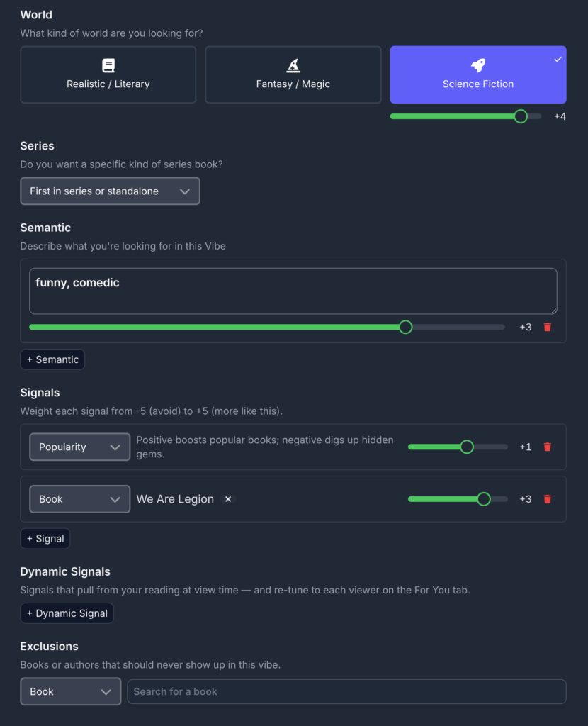Click the book icon on Realistic / Literary
The height and width of the screenshot is (726, 588).
tap(108, 66)
